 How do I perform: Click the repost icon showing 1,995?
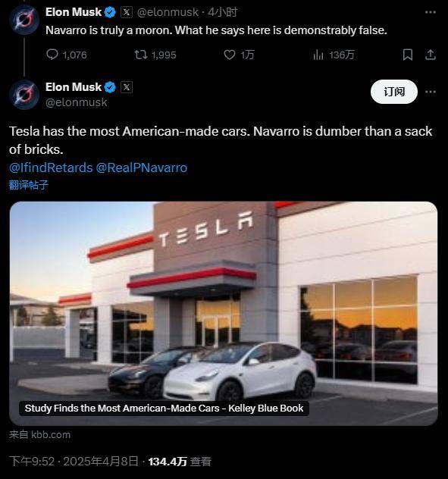pyautogui.click(x=141, y=55)
